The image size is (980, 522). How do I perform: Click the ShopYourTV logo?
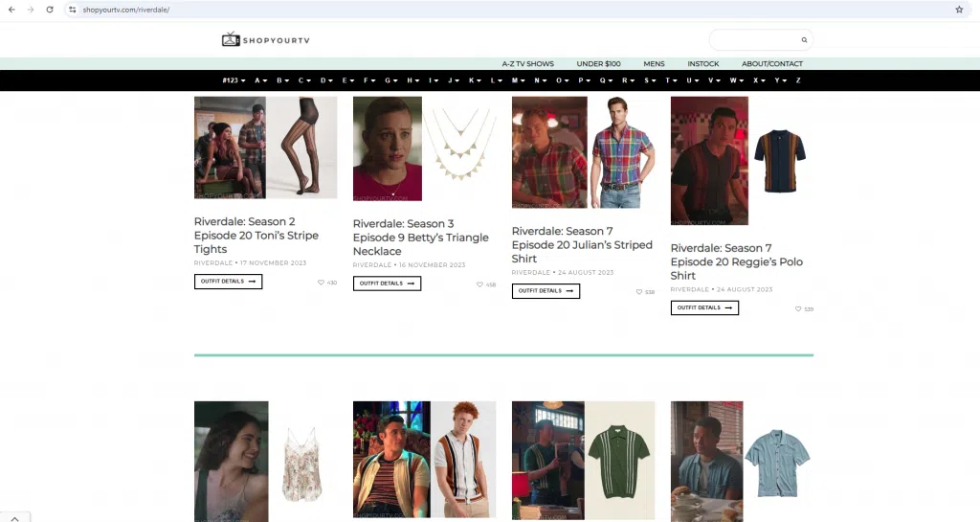(x=266, y=39)
